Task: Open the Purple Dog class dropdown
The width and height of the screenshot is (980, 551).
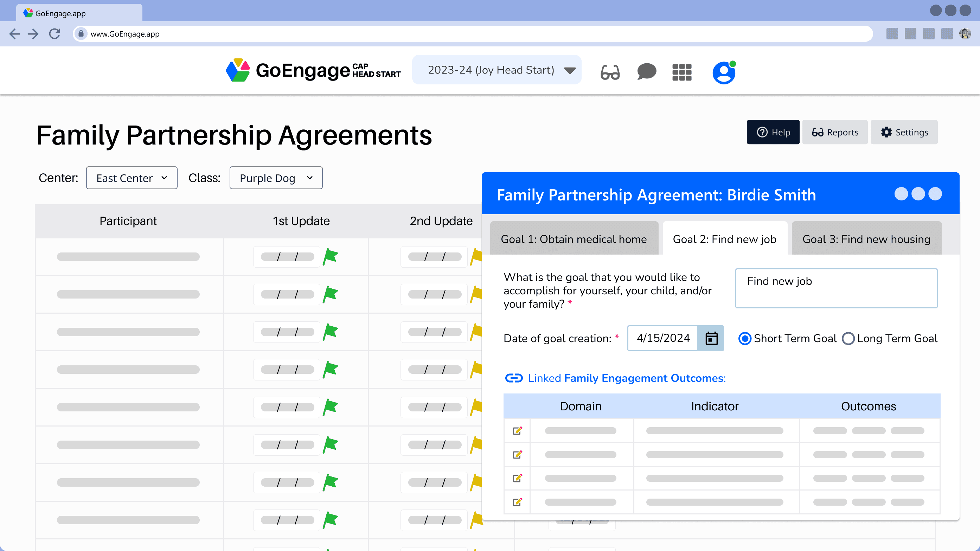Action: (x=276, y=178)
